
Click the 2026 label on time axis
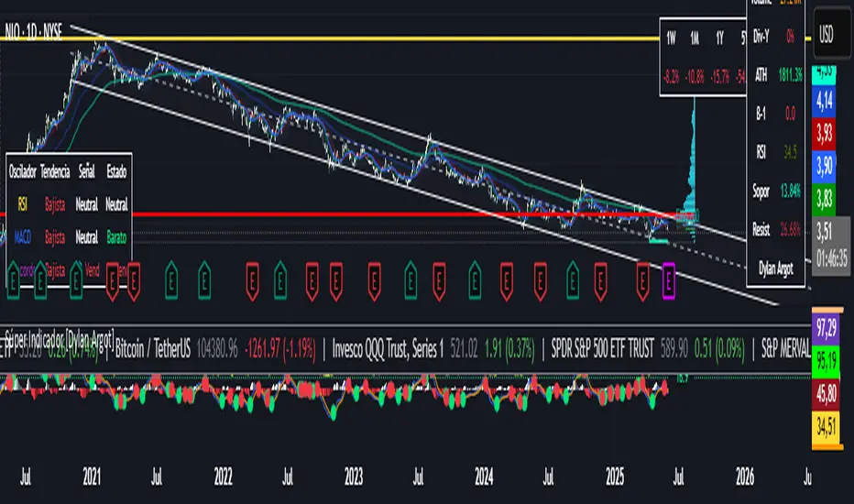pyautogui.click(x=745, y=477)
